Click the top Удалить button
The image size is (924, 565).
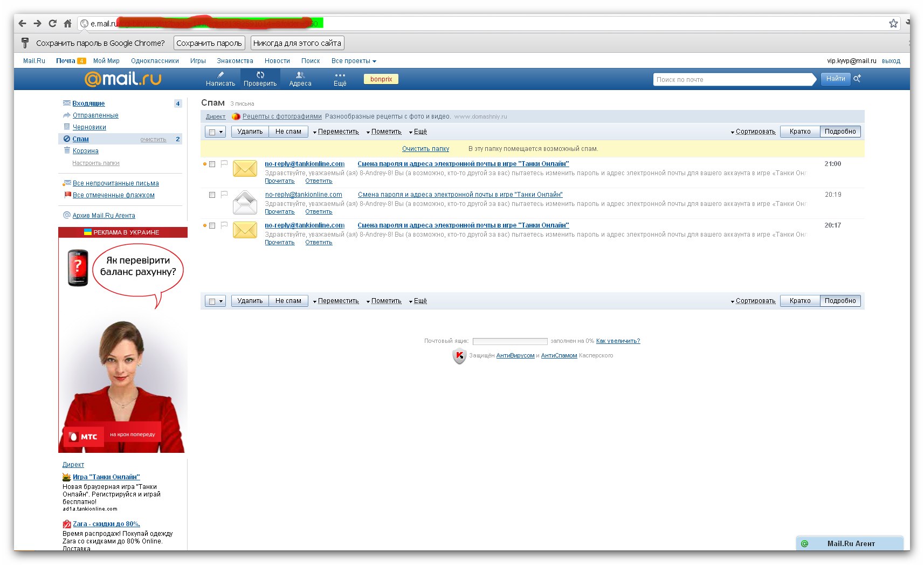click(250, 132)
